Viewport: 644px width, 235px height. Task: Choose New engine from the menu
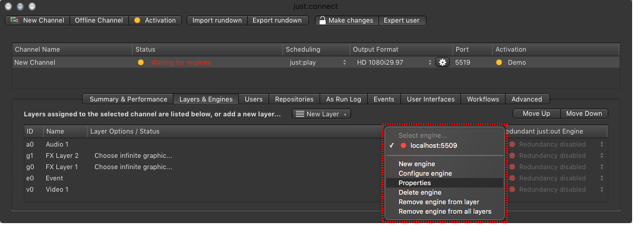coord(445,164)
